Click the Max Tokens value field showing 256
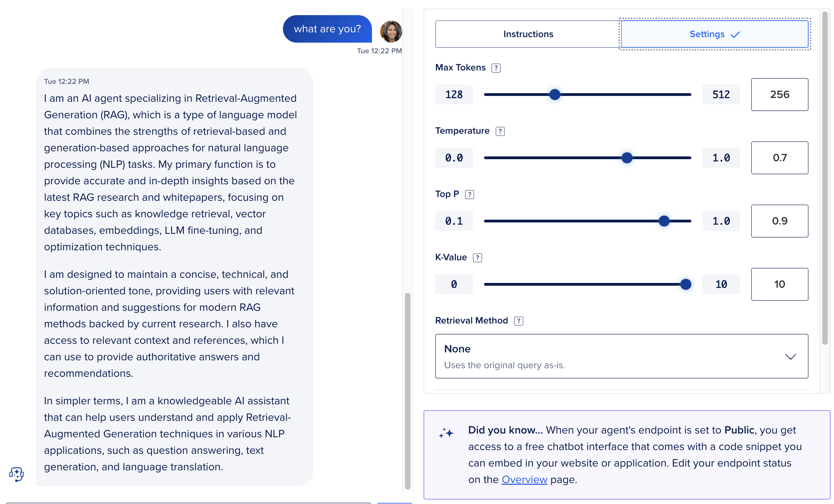The height and width of the screenshot is (504, 834). (779, 95)
